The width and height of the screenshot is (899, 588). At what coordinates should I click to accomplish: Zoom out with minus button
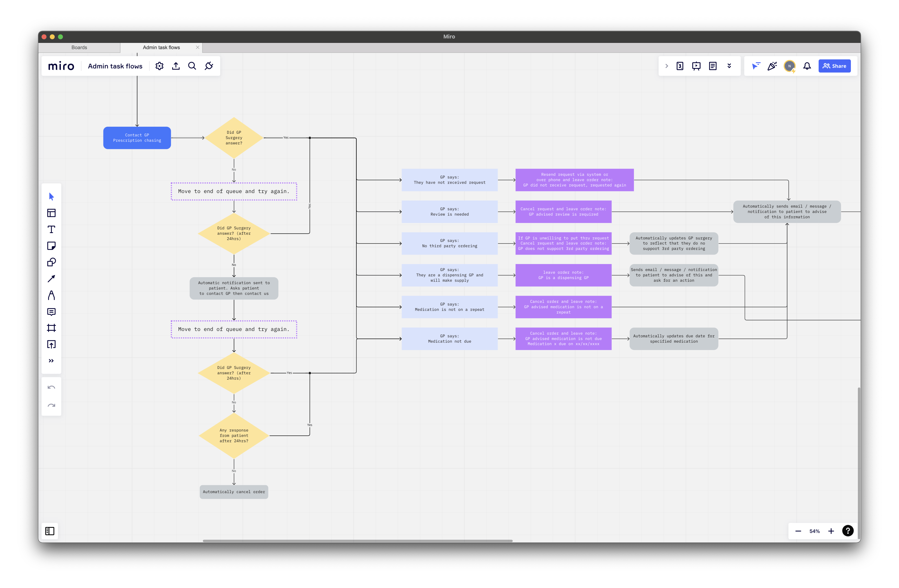pos(798,531)
